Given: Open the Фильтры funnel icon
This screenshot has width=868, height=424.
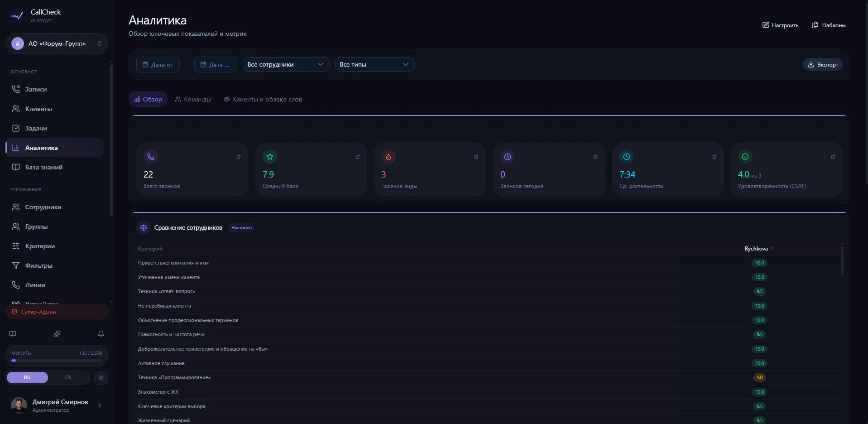Looking at the screenshot, I should 16,265.
